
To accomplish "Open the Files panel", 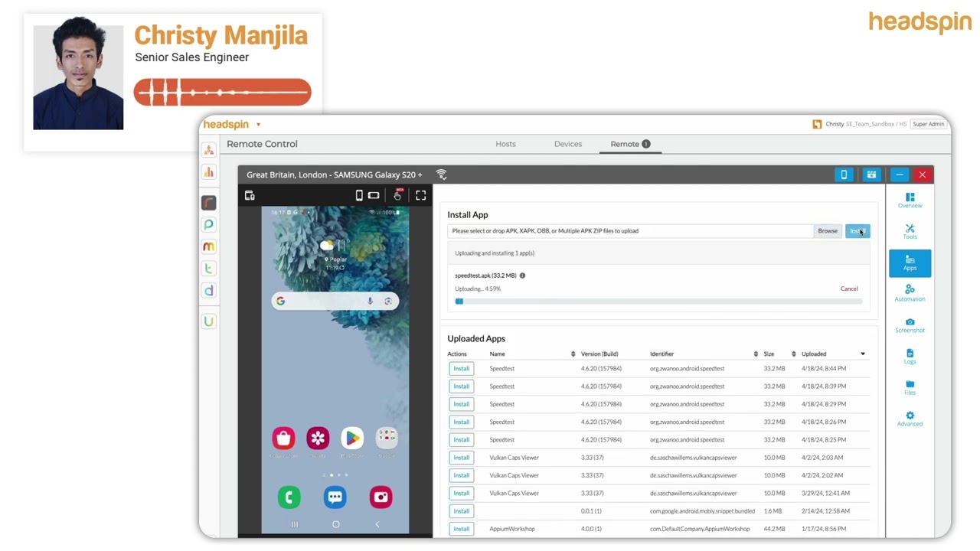I will point(910,387).
